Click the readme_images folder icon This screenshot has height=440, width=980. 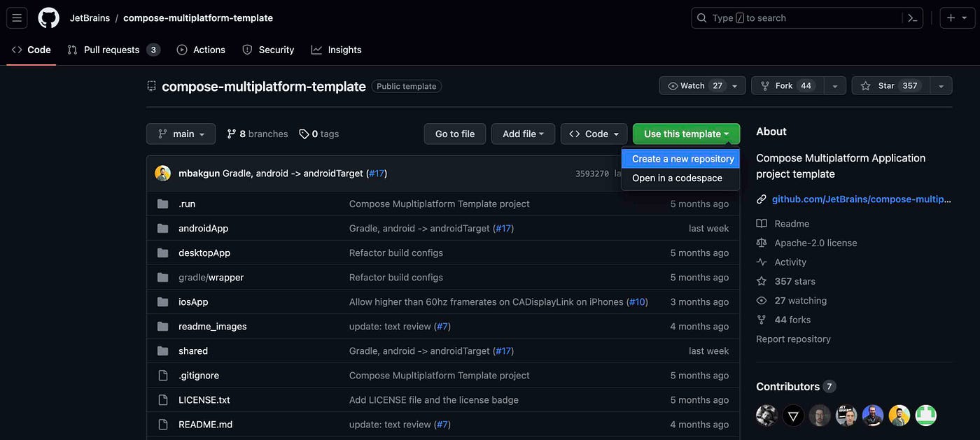[163, 326]
